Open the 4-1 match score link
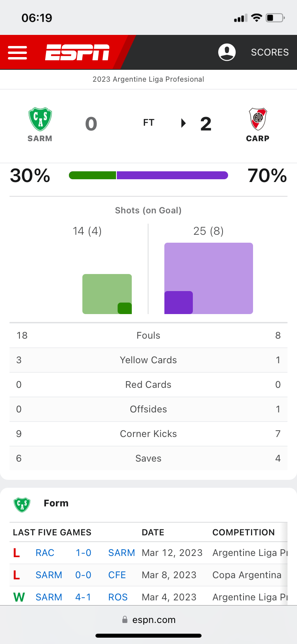 pos(83,597)
